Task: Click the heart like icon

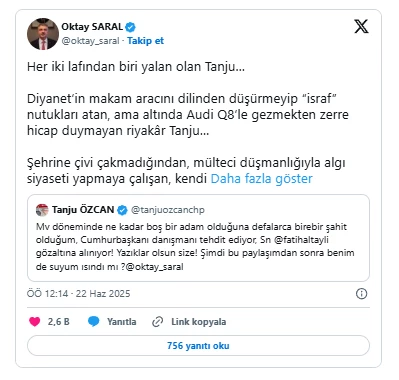Action: tap(35, 322)
